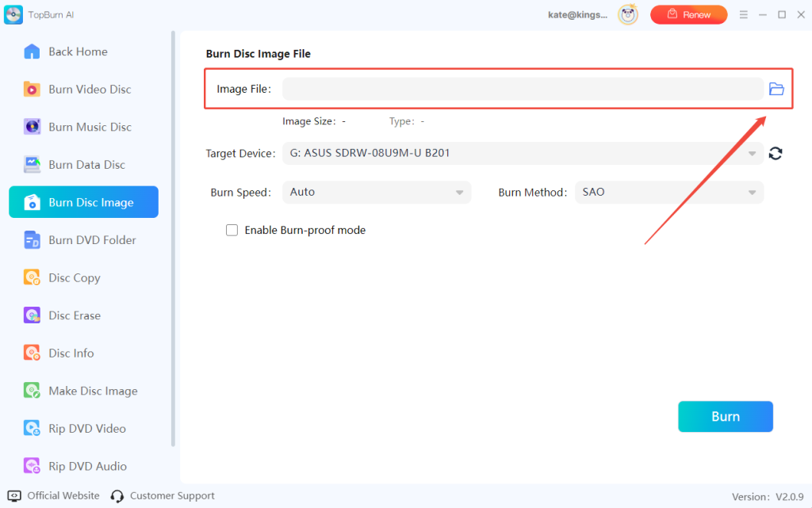Browse for an image file using folder icon
Screen dimensions: 812x508
click(x=776, y=88)
